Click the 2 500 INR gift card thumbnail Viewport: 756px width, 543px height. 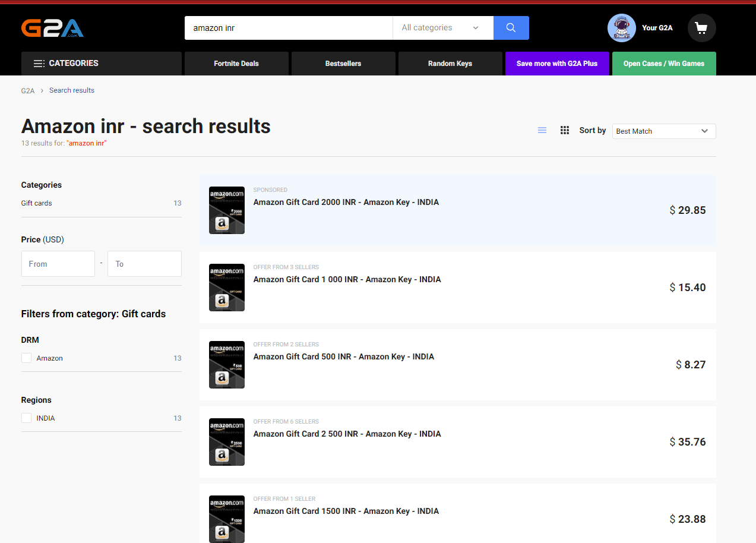[x=227, y=442]
